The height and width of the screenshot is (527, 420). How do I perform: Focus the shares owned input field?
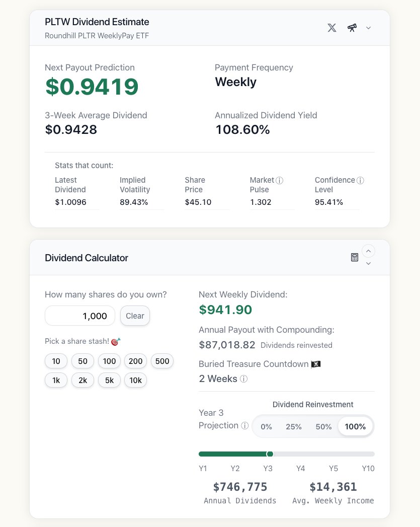[x=80, y=316]
